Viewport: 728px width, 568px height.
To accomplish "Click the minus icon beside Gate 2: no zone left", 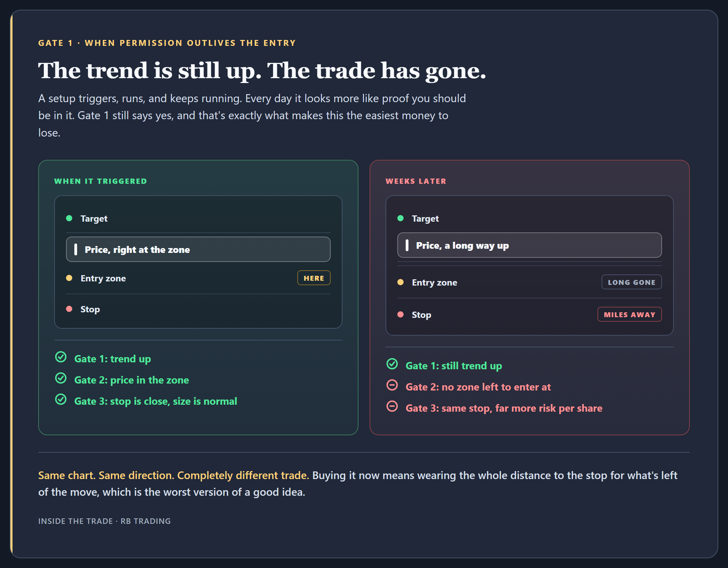I will pos(392,385).
